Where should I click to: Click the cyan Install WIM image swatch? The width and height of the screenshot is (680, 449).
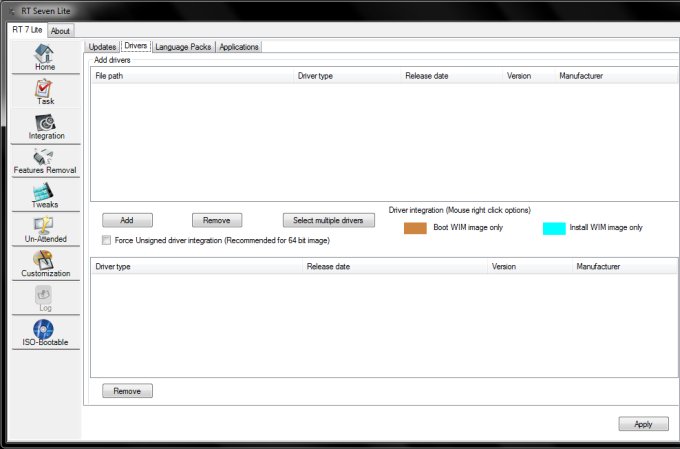point(554,228)
